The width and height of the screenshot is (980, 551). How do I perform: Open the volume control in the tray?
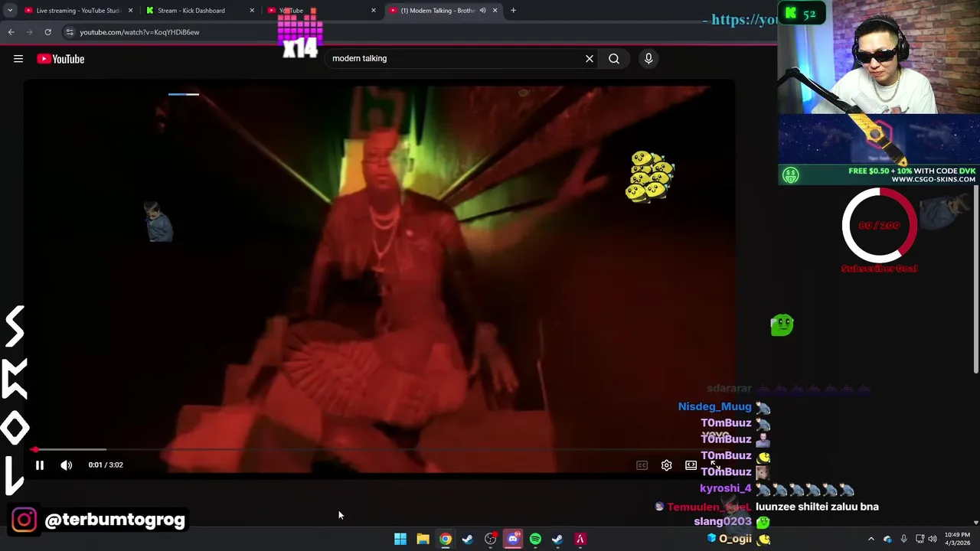coord(933,539)
